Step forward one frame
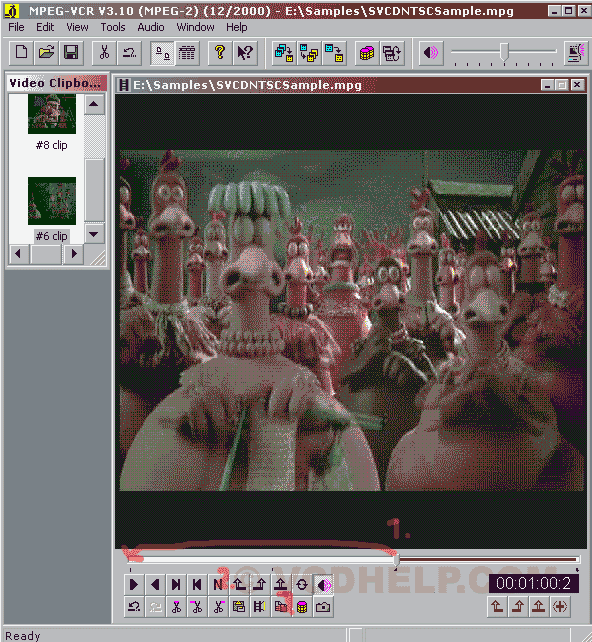Screen dimensions: 592x642 pyautogui.click(x=176, y=584)
